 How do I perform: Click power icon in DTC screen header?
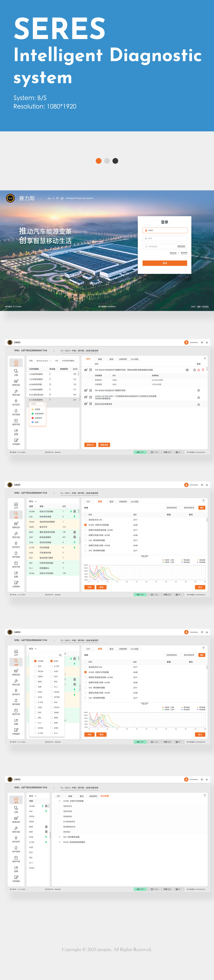pos(207,342)
